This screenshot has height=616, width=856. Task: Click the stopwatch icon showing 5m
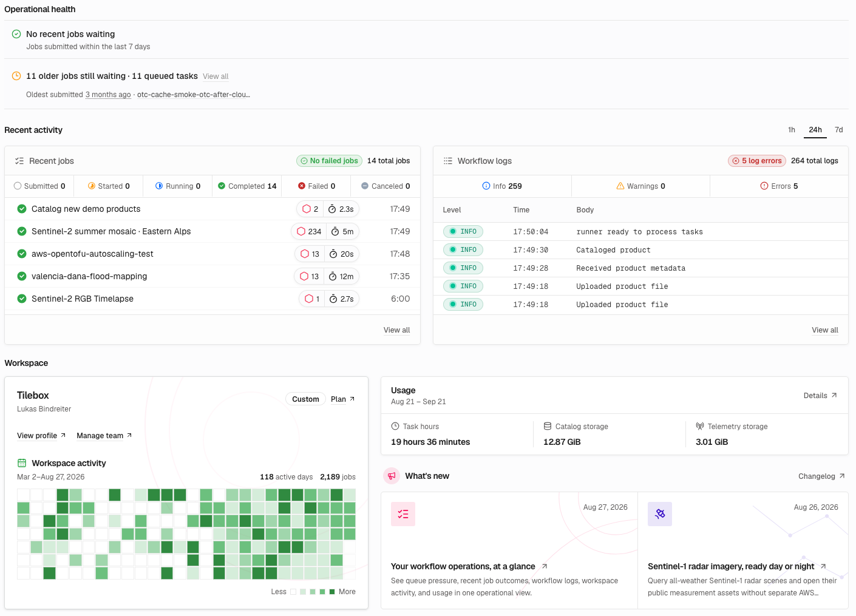point(335,231)
